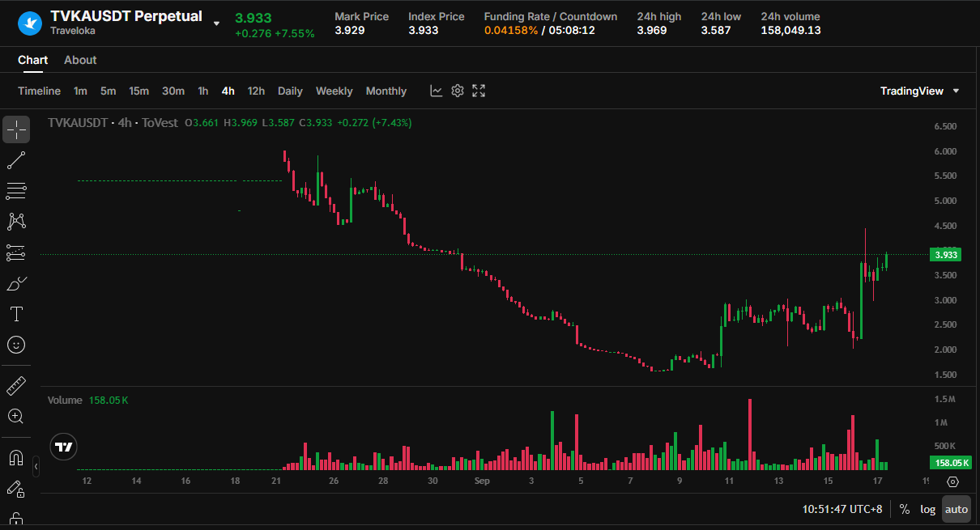Click the funding rate value 0.04158%

point(511,30)
